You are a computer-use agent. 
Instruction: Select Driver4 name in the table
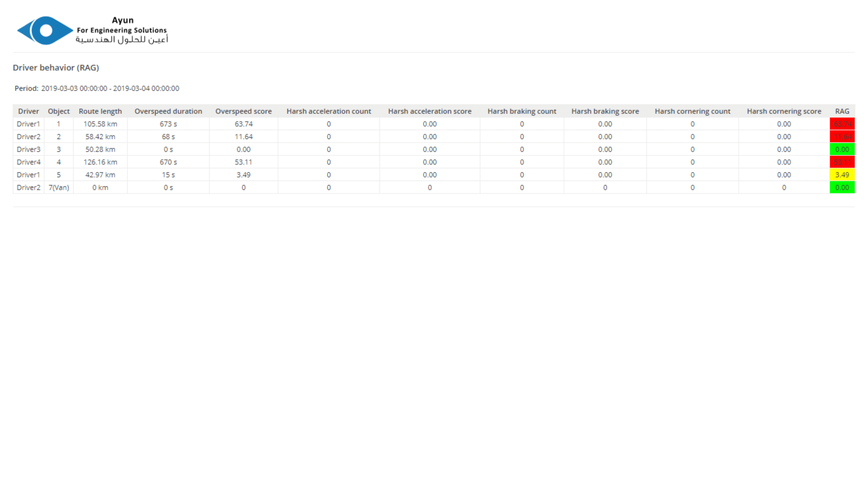28,162
